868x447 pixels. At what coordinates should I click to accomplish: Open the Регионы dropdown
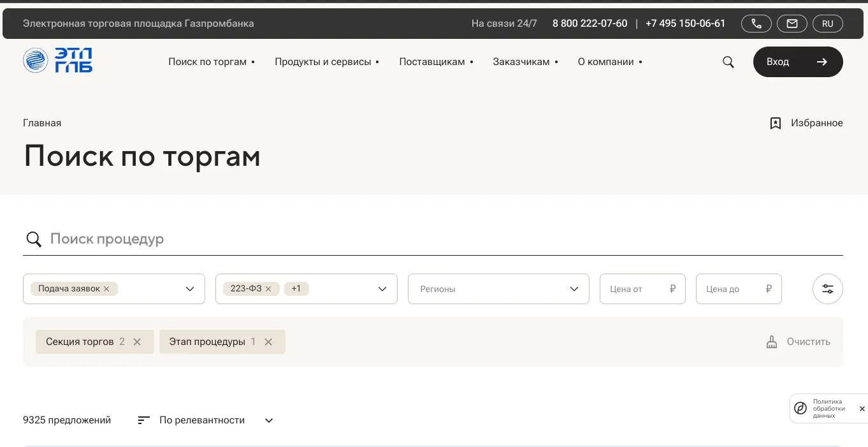[498, 289]
